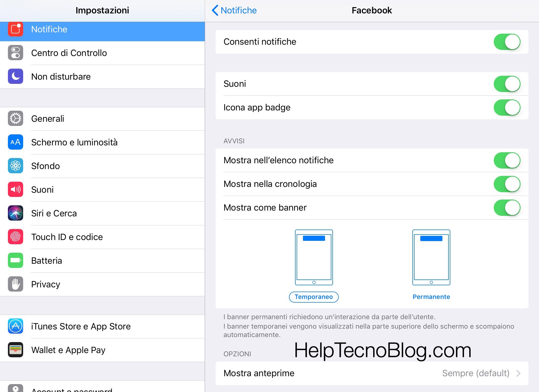Disable Mostra come banner switch
Viewport: 539px width, 392px height.
[x=507, y=208]
